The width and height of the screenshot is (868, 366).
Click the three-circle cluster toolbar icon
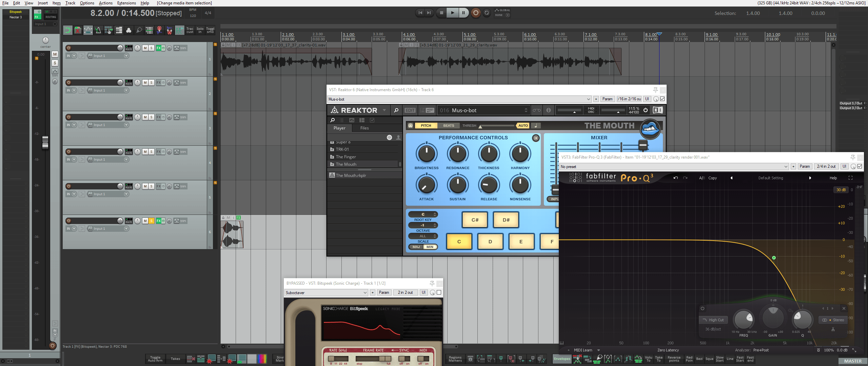click(x=129, y=30)
